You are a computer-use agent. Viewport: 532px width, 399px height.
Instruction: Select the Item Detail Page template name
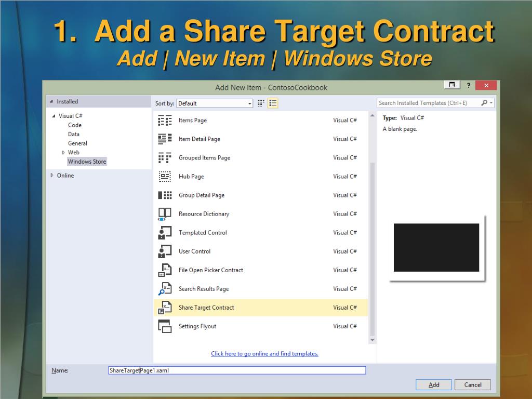click(199, 139)
